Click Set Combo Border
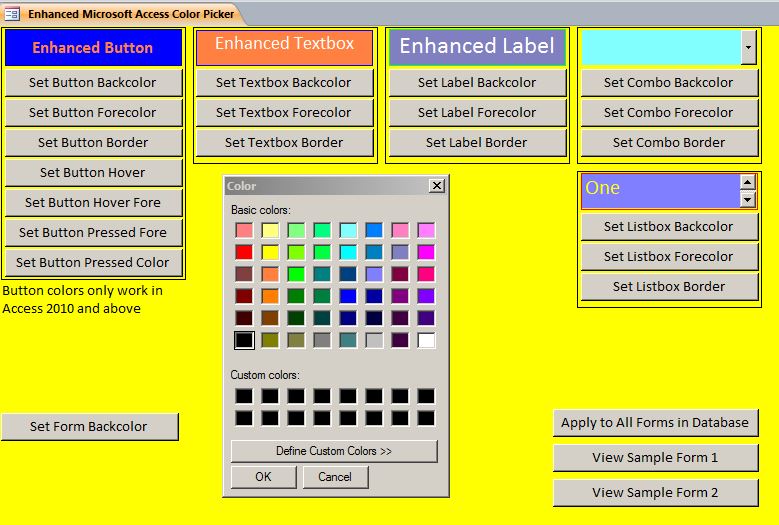The width and height of the screenshot is (779, 525). pos(669,143)
